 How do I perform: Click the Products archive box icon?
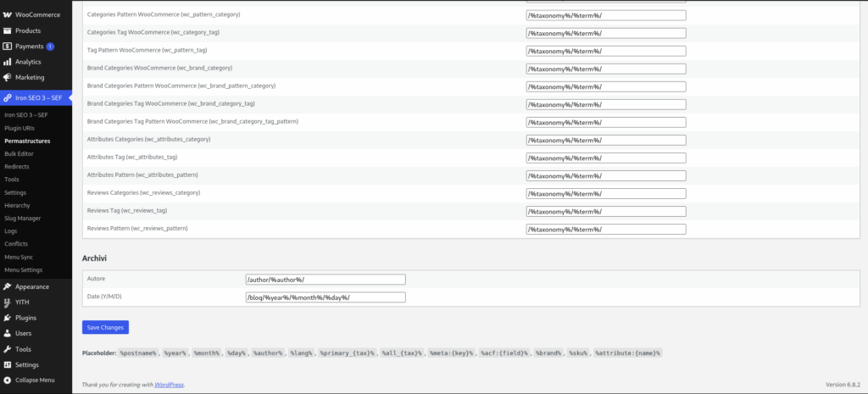click(x=7, y=31)
